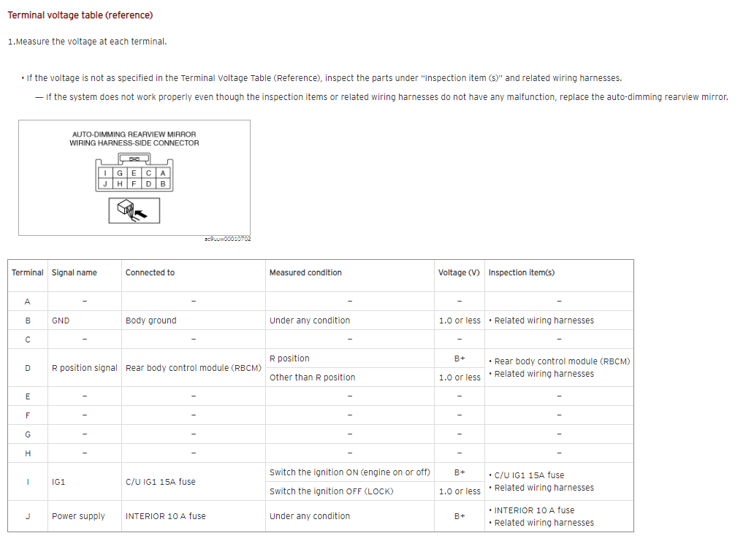Click 'Rear body control module (RBCM)' in Connected to column

(x=194, y=368)
